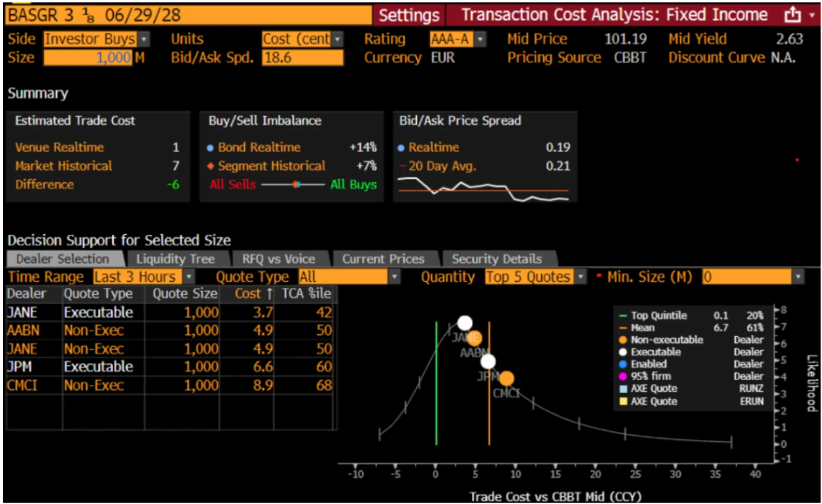
Task: Click the Bond Realtime blue dot indicator
Action: click(x=210, y=148)
